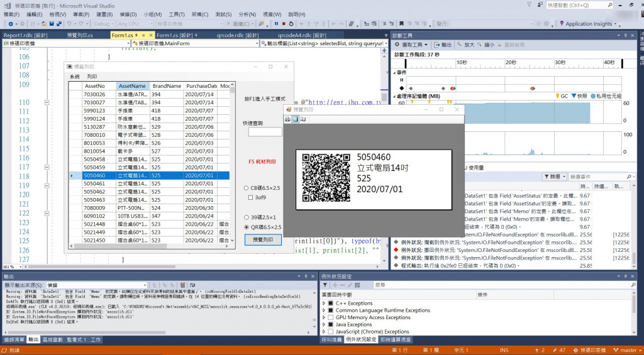Click the pencil pending-changes indicator showing 47

(559, 350)
